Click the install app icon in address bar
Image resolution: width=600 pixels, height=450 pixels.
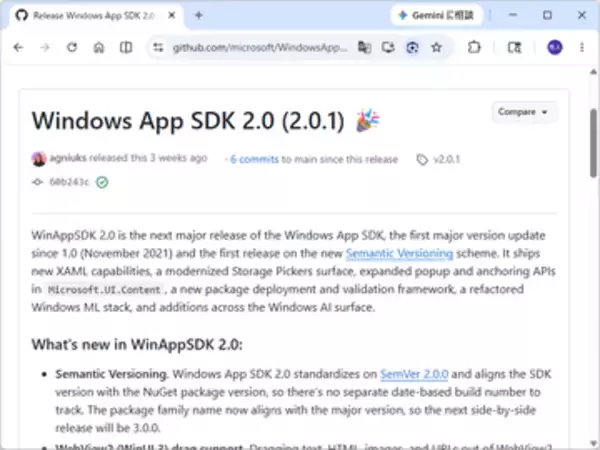coord(388,47)
